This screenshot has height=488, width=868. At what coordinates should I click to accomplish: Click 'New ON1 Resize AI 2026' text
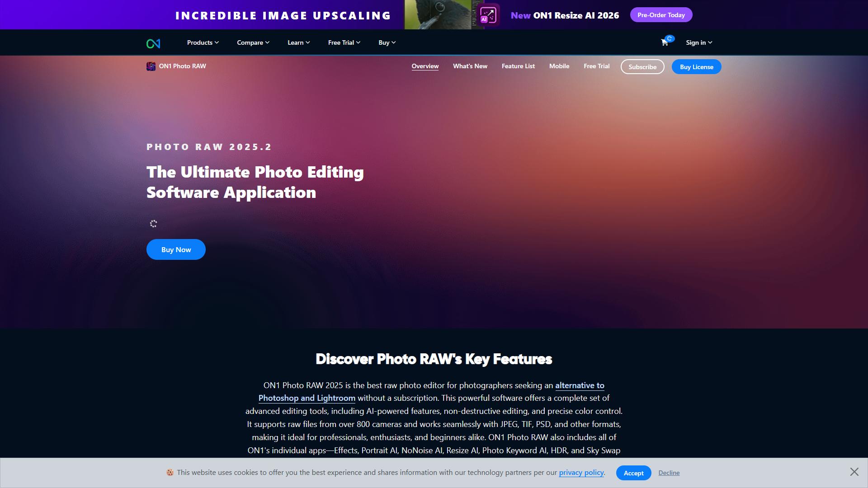pyautogui.click(x=565, y=15)
